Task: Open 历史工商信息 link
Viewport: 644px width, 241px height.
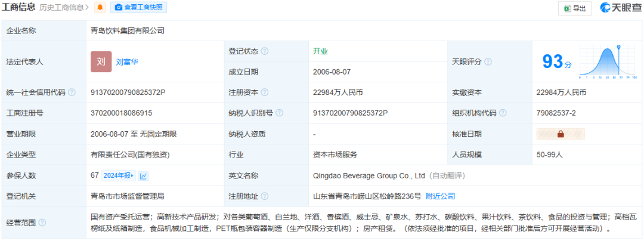Action: pos(64,7)
